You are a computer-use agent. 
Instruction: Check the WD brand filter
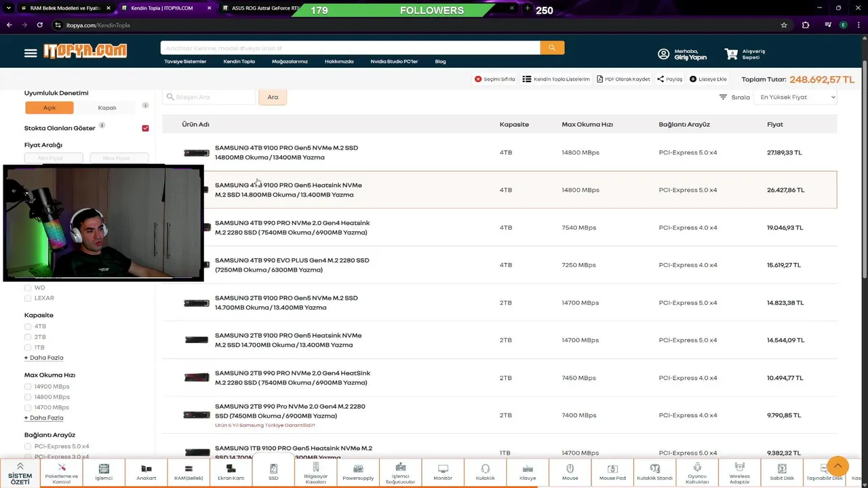(28, 287)
